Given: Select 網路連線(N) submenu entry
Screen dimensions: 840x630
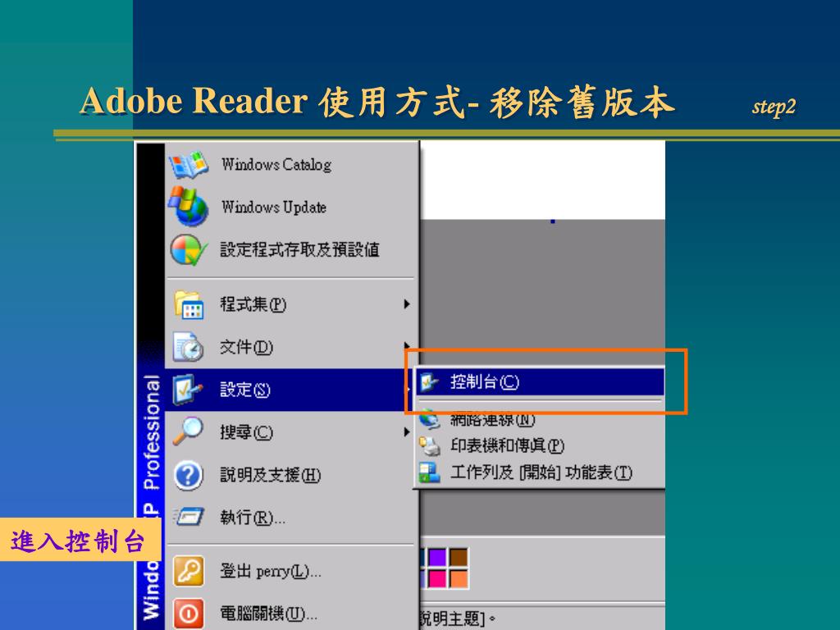Looking at the screenshot, I should 540,419.
